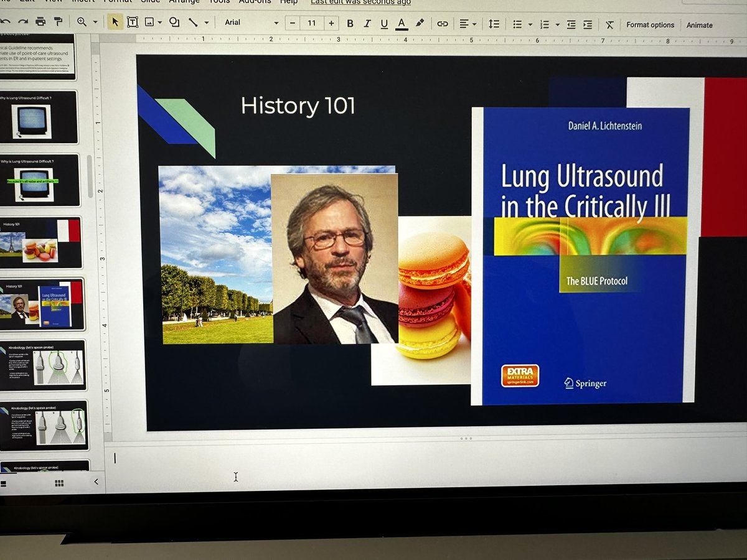Open the zoom level dropdown arrow
The width and height of the screenshot is (747, 560).
(95, 22)
